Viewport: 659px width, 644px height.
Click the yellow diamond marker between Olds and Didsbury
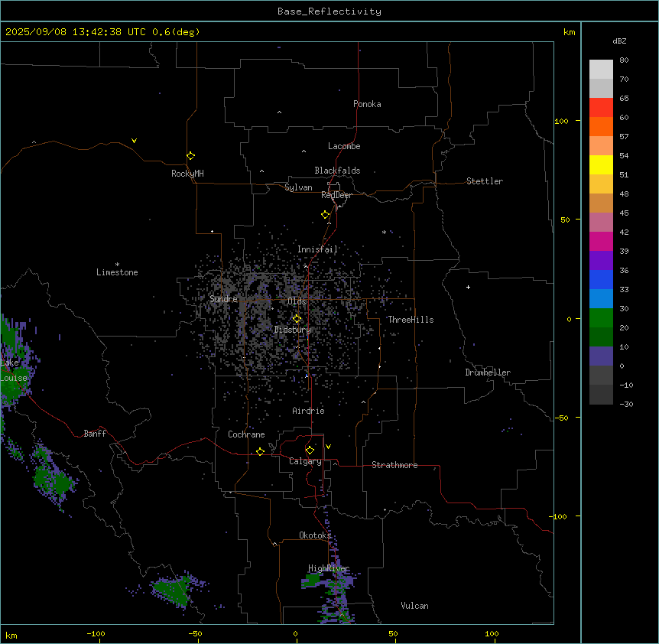(297, 319)
